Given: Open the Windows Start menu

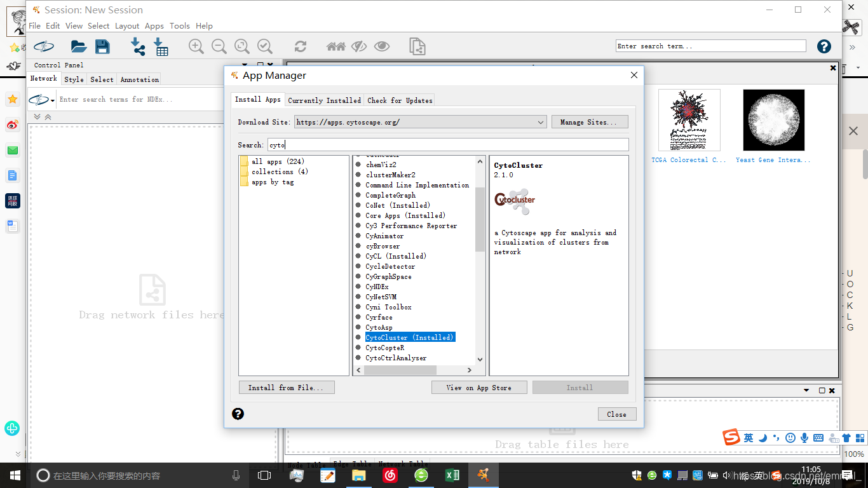Looking at the screenshot, I should tap(15, 475).
